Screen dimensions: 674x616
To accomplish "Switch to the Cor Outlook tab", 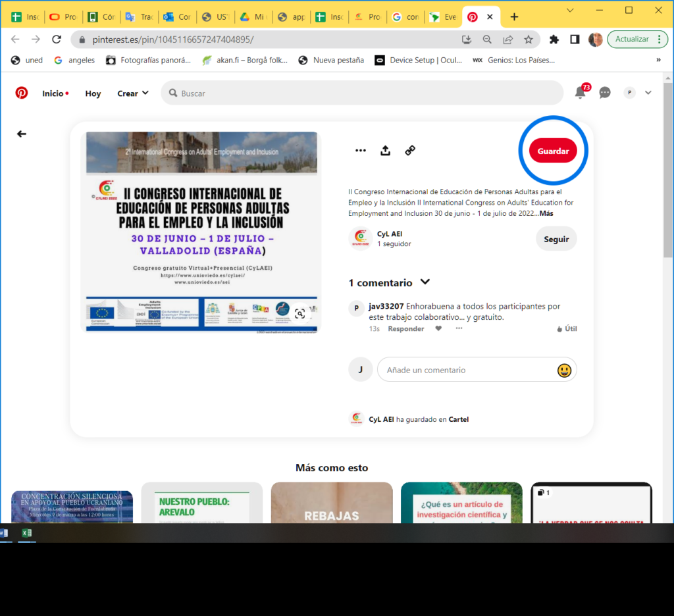I will (176, 16).
